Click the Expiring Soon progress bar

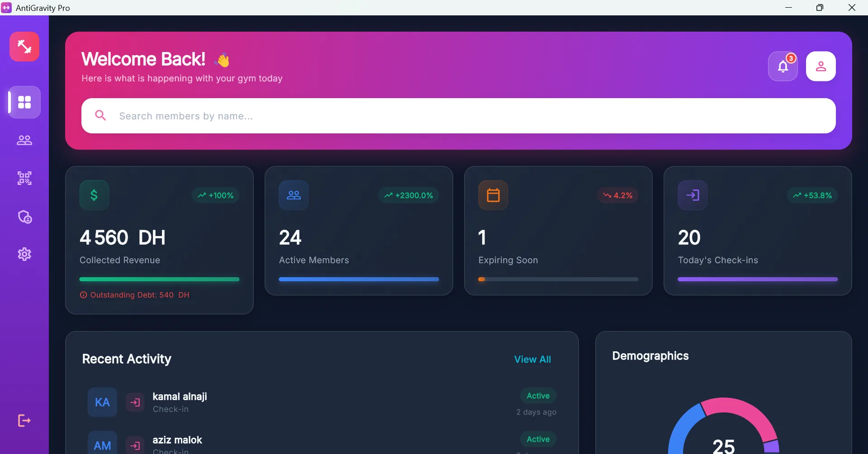coord(558,279)
